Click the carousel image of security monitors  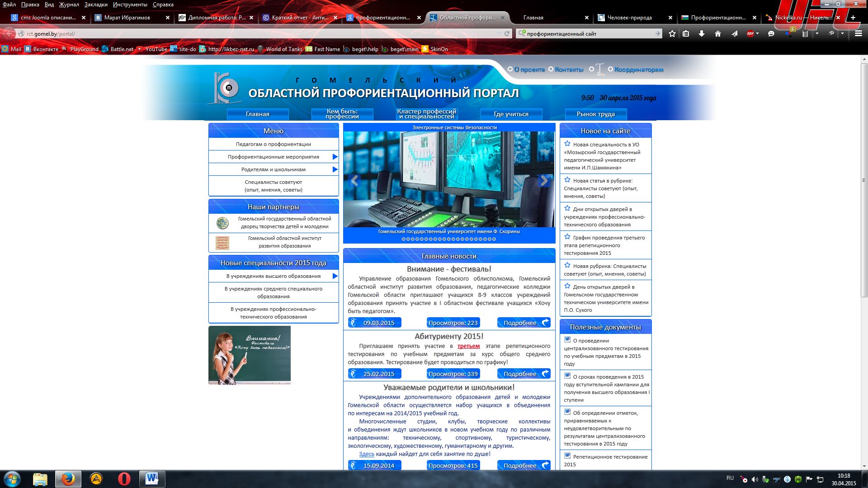pos(449,179)
